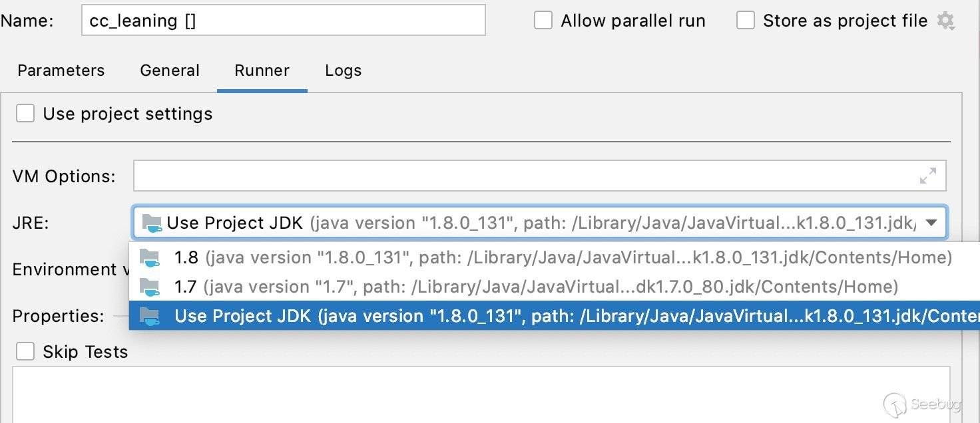Image resolution: width=980 pixels, height=423 pixels.
Task: Toggle Use project settings checkbox
Action: [x=25, y=114]
